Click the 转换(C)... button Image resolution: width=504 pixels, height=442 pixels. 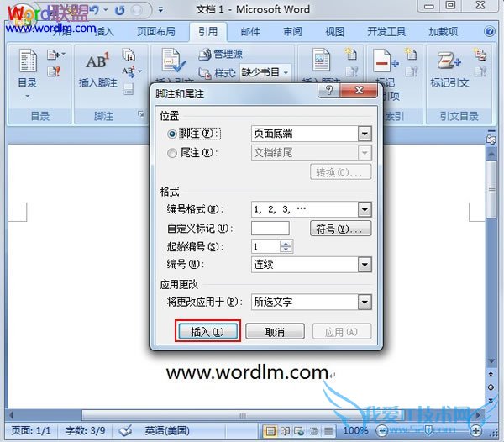click(341, 172)
